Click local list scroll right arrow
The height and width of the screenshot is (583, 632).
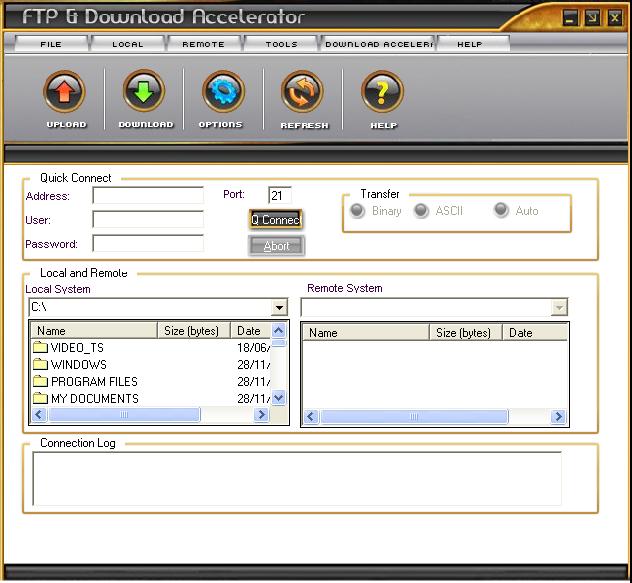(x=262, y=414)
